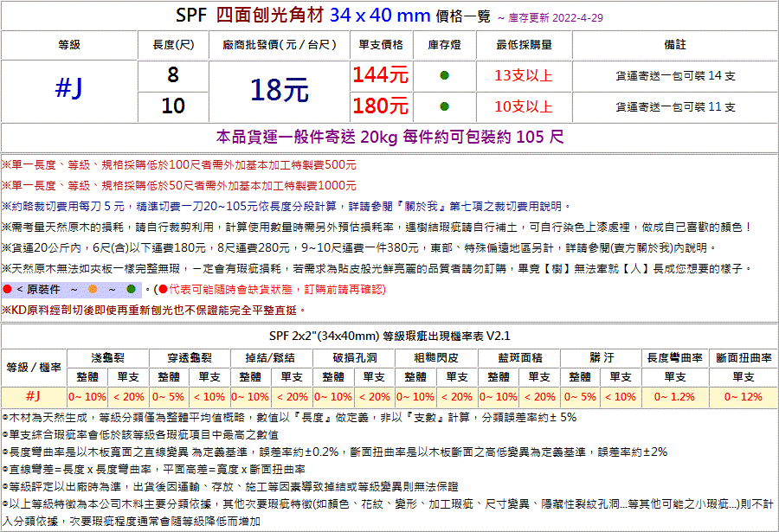Image resolution: width=779 pixels, height=532 pixels.
Task: Click the single-piece price 144元
Action: 381,75
